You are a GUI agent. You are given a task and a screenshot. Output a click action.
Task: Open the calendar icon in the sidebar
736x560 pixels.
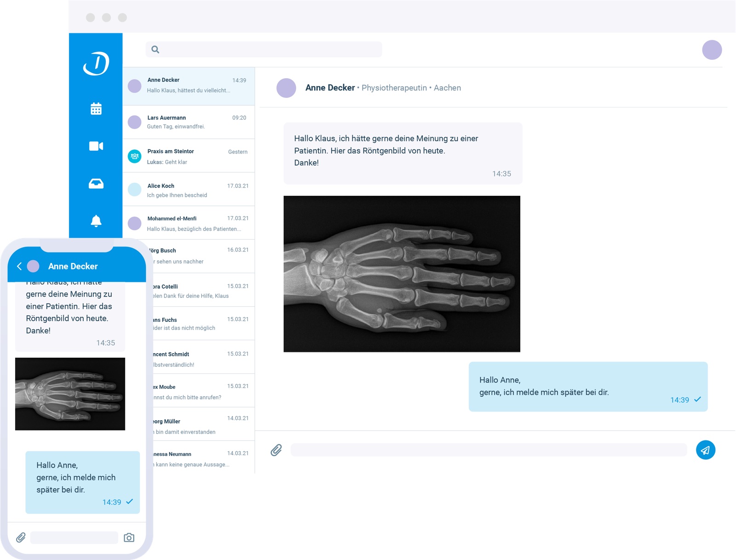click(96, 109)
